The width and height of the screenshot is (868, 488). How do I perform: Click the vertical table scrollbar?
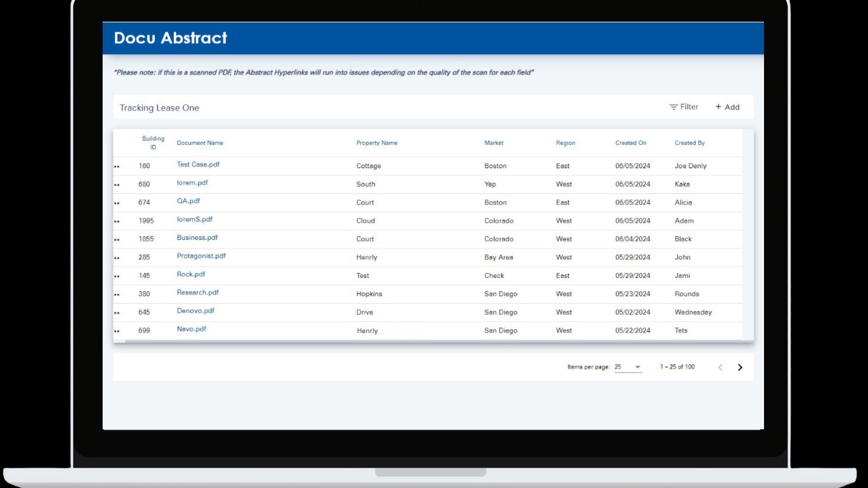(748, 235)
